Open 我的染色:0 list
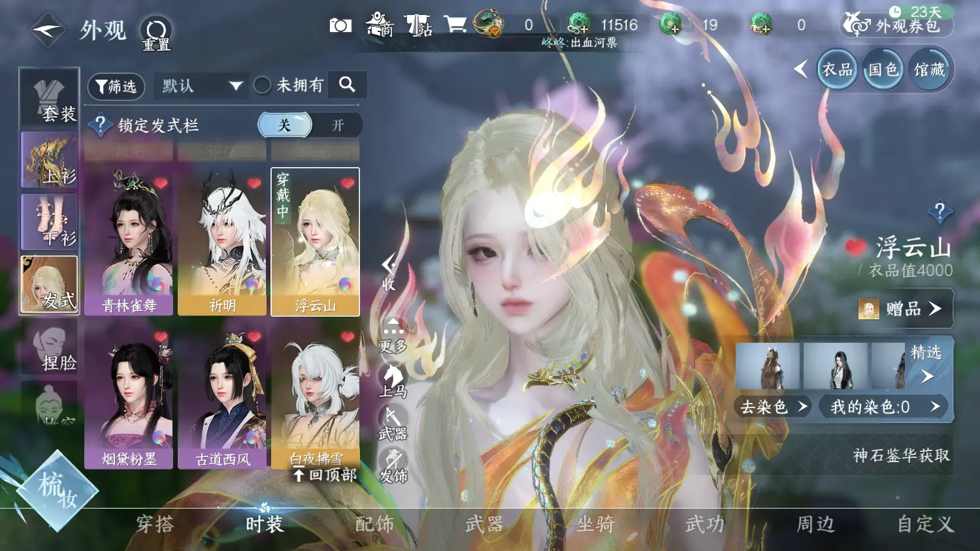Viewport: 980px width, 551px height. pyautogui.click(x=885, y=407)
